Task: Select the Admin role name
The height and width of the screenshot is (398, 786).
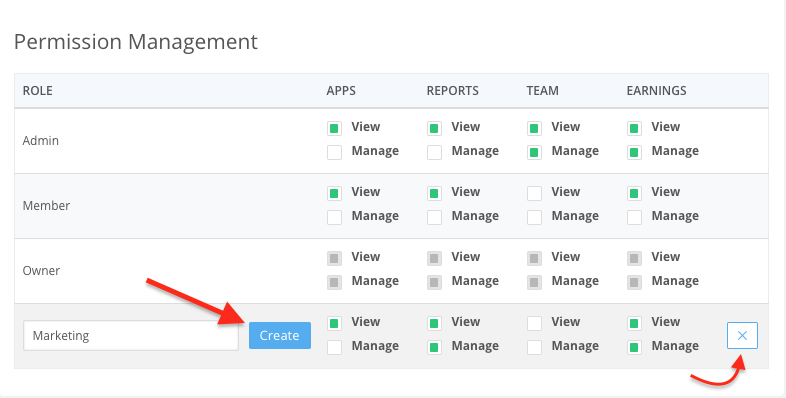Action: (41, 140)
